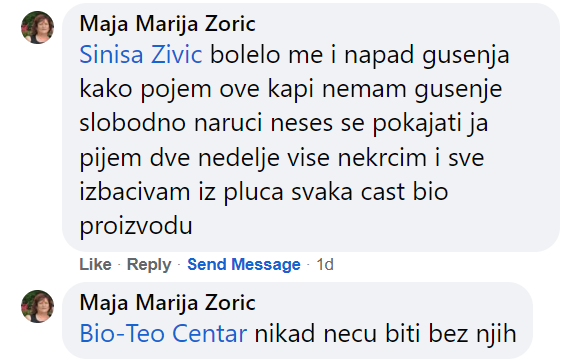This screenshot has height=364, width=578.
Task: Reply to the comment about kapi
Action: coord(149,264)
